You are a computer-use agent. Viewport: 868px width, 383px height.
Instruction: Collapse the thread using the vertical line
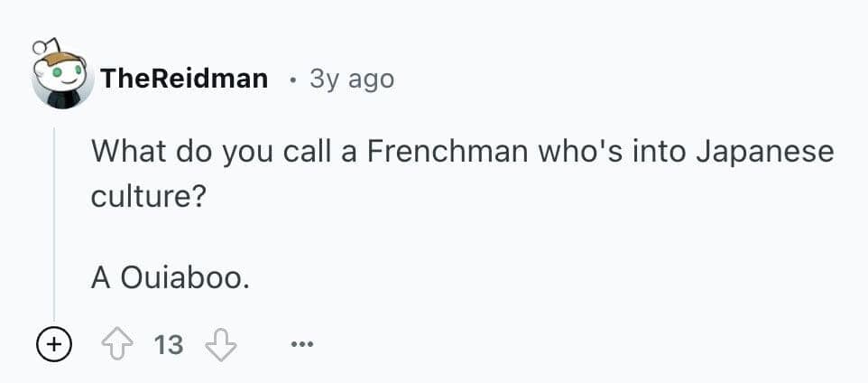pos(54,226)
